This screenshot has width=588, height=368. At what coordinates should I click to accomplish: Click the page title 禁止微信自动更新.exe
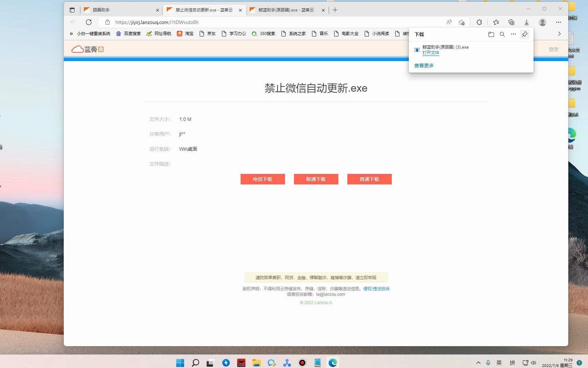(316, 88)
